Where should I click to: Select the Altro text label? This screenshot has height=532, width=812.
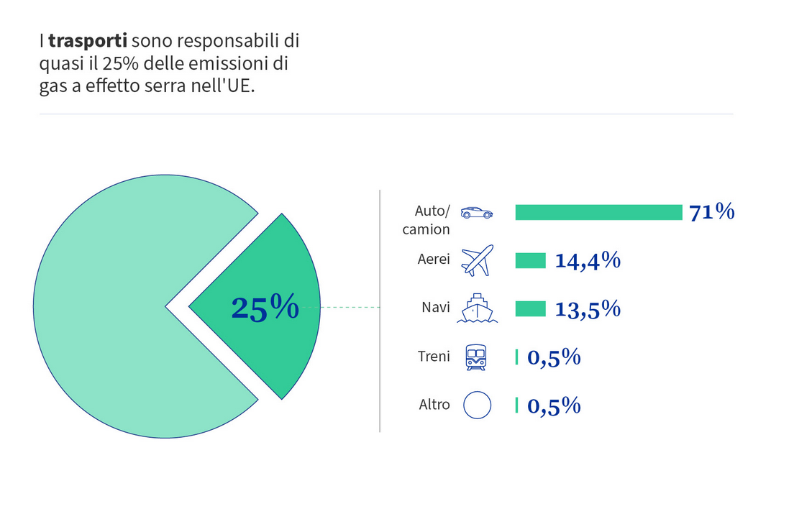[x=434, y=404]
